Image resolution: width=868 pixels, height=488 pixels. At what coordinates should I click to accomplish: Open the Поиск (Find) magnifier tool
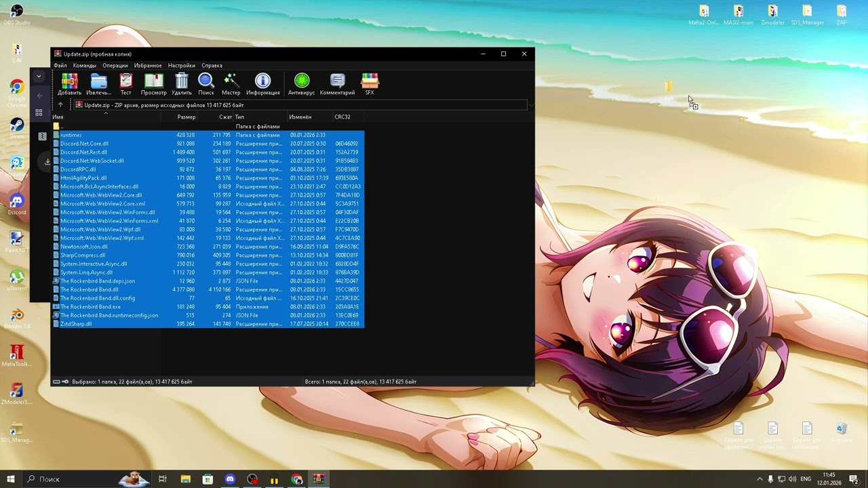click(206, 84)
